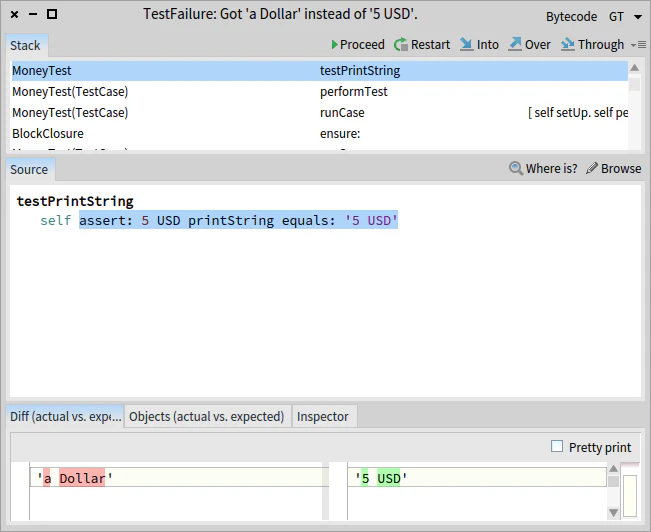The image size is (651, 532).
Task: Minimize the debugger window
Action: [x=33, y=15]
